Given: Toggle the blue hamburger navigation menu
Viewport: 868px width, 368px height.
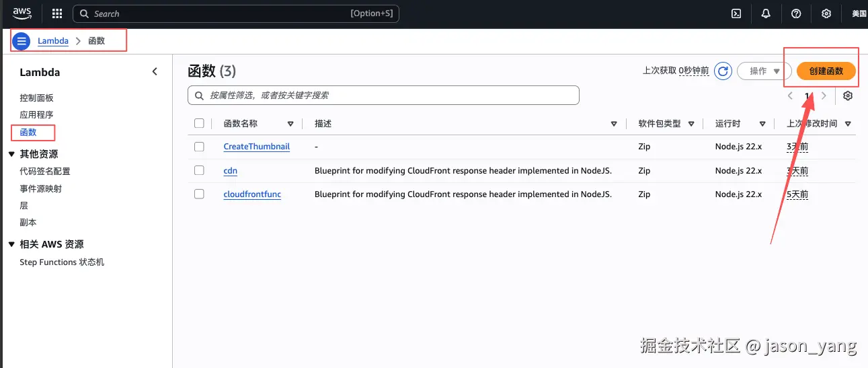Looking at the screenshot, I should [x=22, y=41].
